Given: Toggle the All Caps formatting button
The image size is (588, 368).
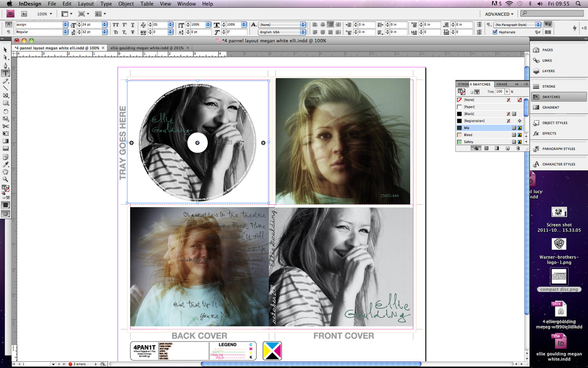Looking at the screenshot, I should (116, 25).
